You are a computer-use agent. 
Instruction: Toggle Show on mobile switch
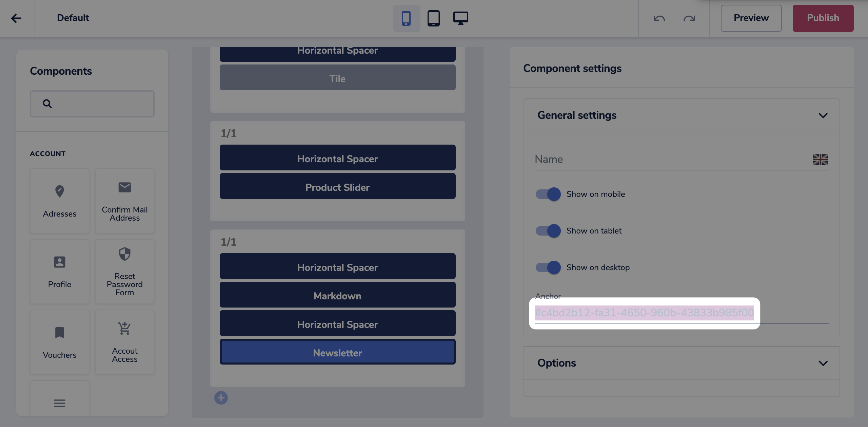coord(548,194)
